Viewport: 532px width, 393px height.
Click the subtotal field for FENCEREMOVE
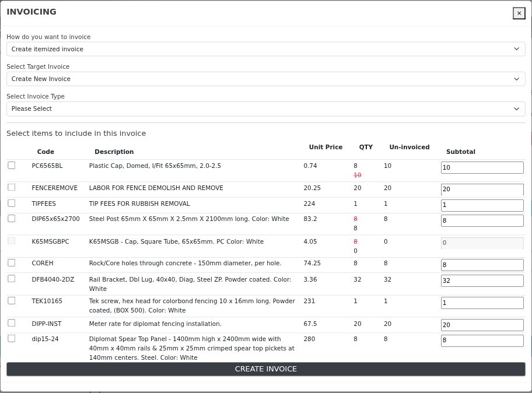[482, 189]
